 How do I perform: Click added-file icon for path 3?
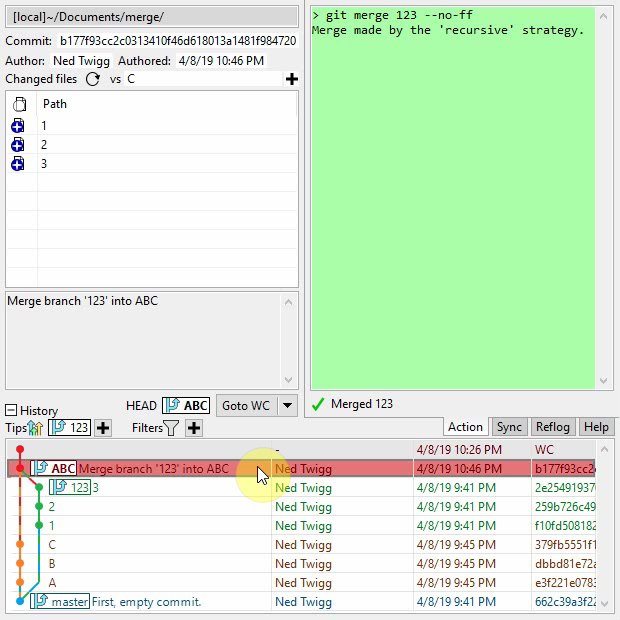tap(17, 164)
